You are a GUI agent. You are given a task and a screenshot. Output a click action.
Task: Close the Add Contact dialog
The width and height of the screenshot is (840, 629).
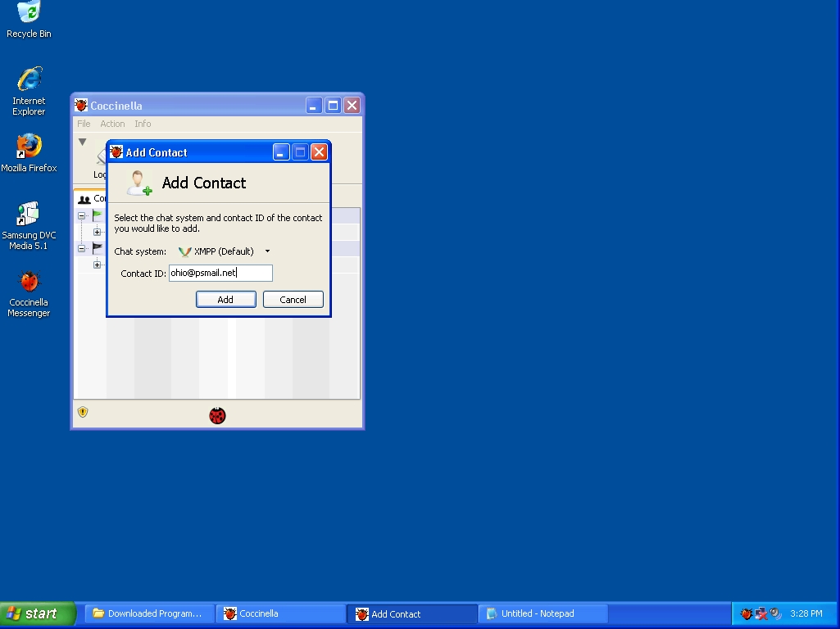tap(320, 152)
